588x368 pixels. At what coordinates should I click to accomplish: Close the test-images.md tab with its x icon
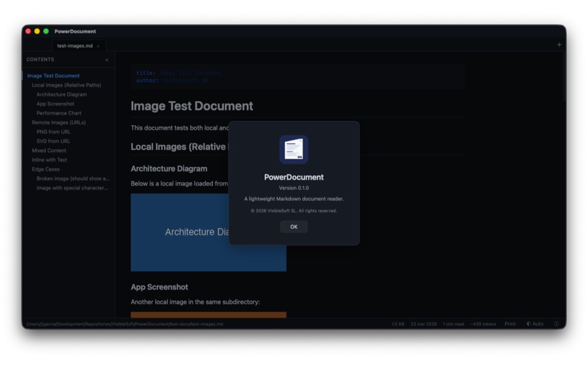click(98, 45)
